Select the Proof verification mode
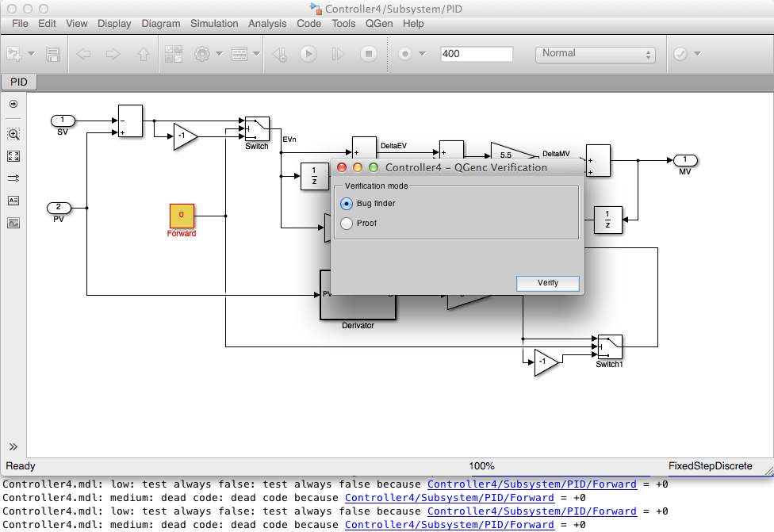 click(x=347, y=224)
